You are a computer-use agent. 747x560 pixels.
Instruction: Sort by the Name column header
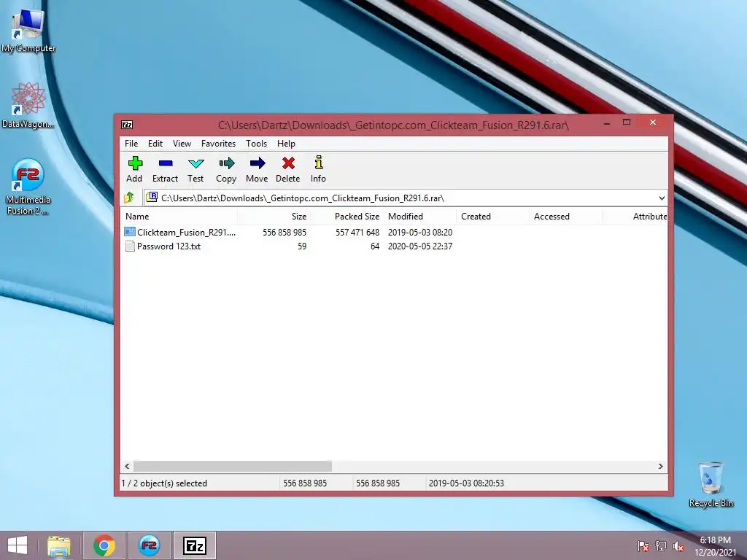(x=179, y=216)
